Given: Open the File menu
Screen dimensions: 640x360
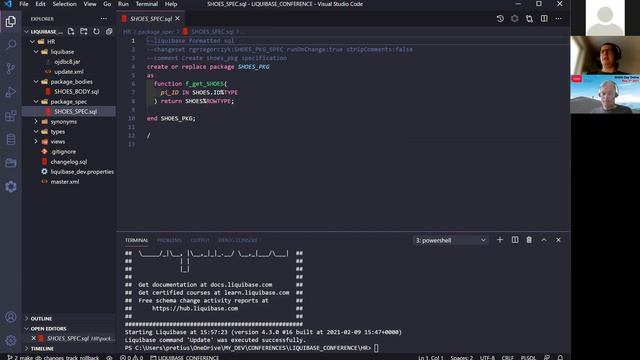Looking at the screenshot, I should tap(24, 4).
